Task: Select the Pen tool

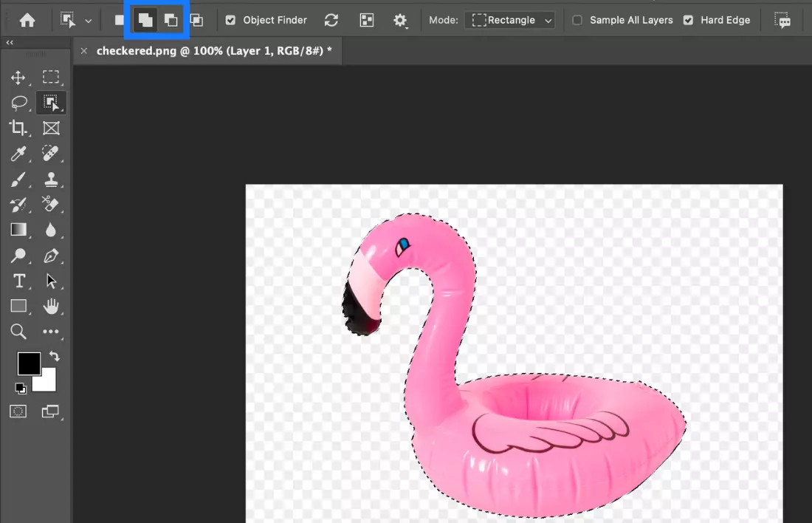Action: 51,255
